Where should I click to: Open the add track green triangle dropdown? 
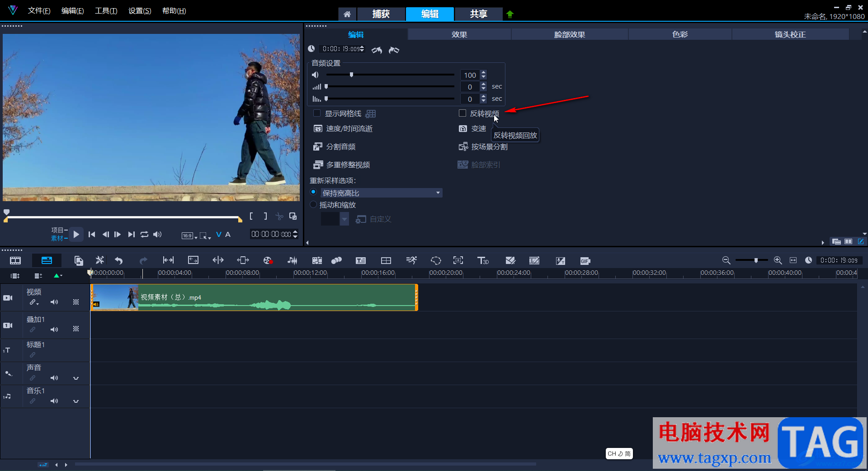click(58, 275)
